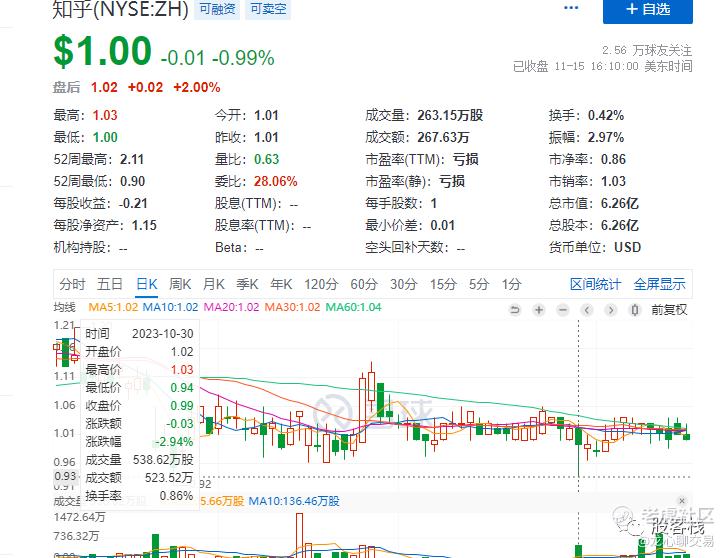
Task: Click the reset/undo chart view icon
Action: pos(514,310)
